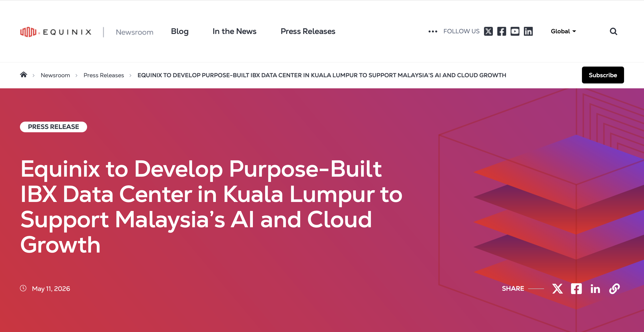Copy article link via the chain icon

coord(614,289)
